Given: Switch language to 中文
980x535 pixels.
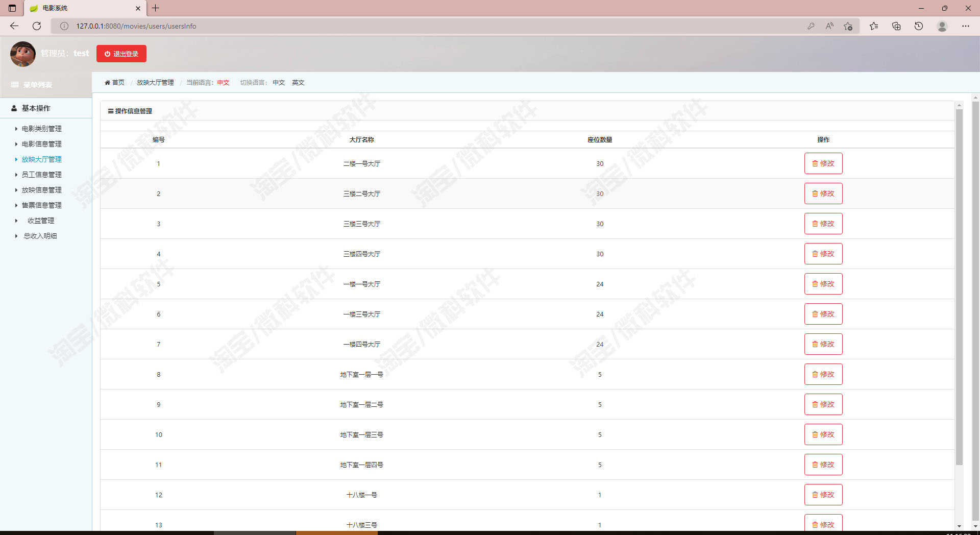Looking at the screenshot, I should [x=279, y=82].
